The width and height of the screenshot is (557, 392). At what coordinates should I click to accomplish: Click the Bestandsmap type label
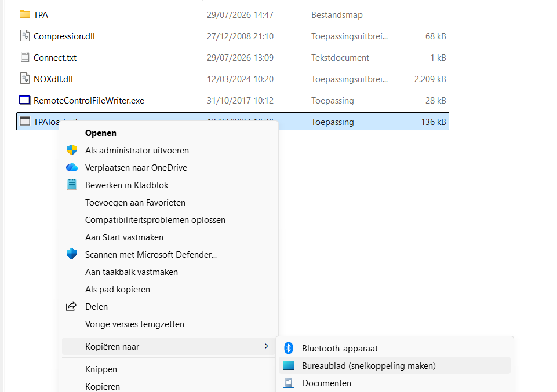pos(337,15)
